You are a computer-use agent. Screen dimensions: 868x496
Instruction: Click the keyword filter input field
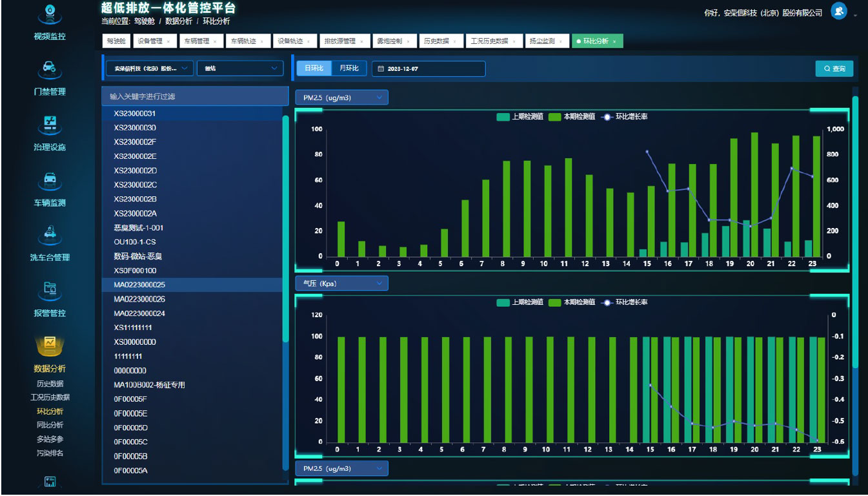point(195,96)
